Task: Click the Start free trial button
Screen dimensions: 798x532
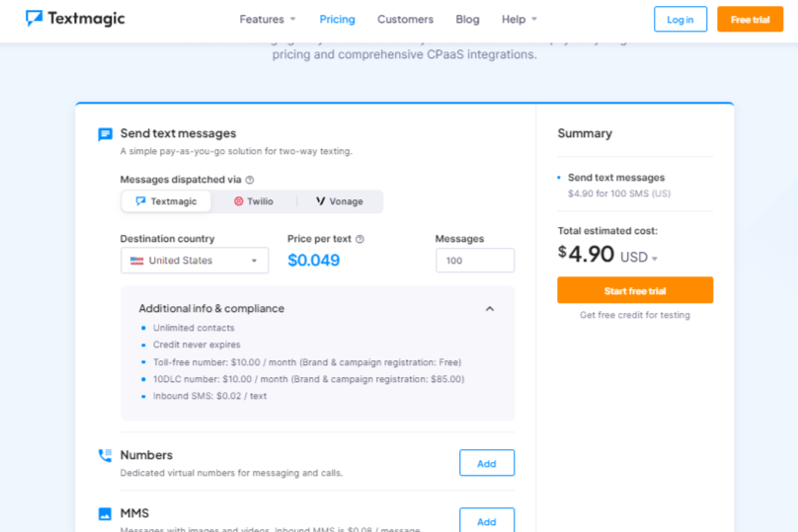Action: (635, 290)
